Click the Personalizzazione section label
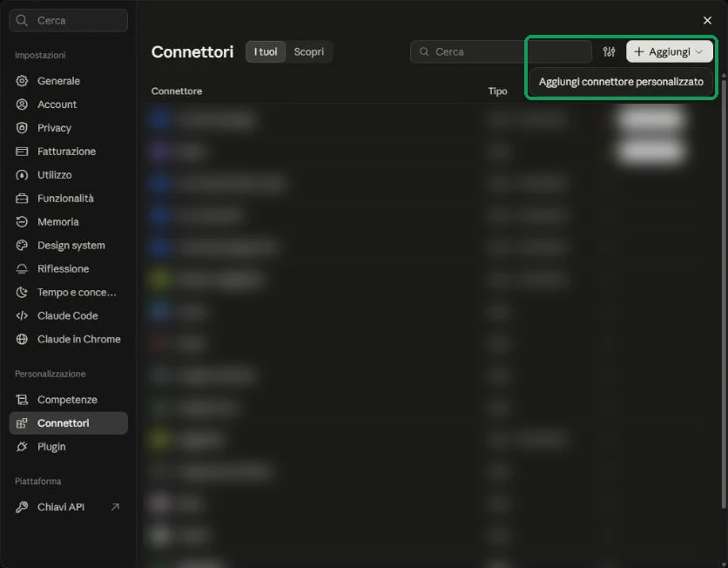The width and height of the screenshot is (728, 568). [51, 374]
